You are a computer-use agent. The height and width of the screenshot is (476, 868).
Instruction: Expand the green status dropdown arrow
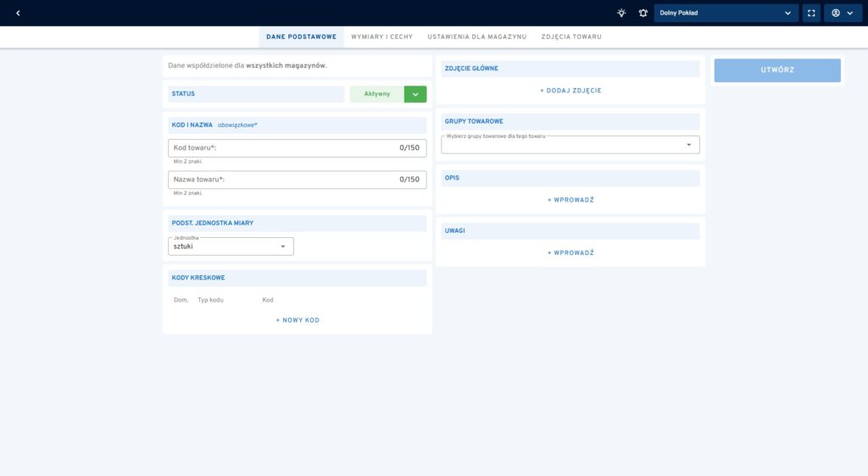[x=415, y=94]
